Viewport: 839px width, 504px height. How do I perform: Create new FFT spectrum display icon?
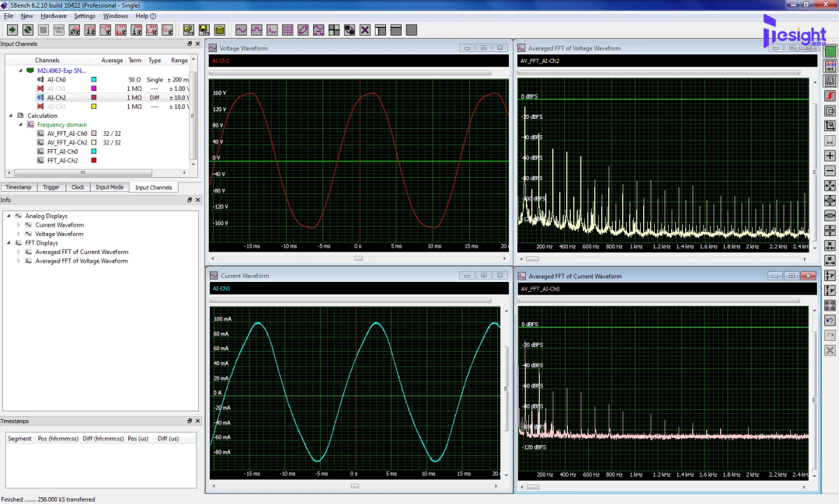272,30
